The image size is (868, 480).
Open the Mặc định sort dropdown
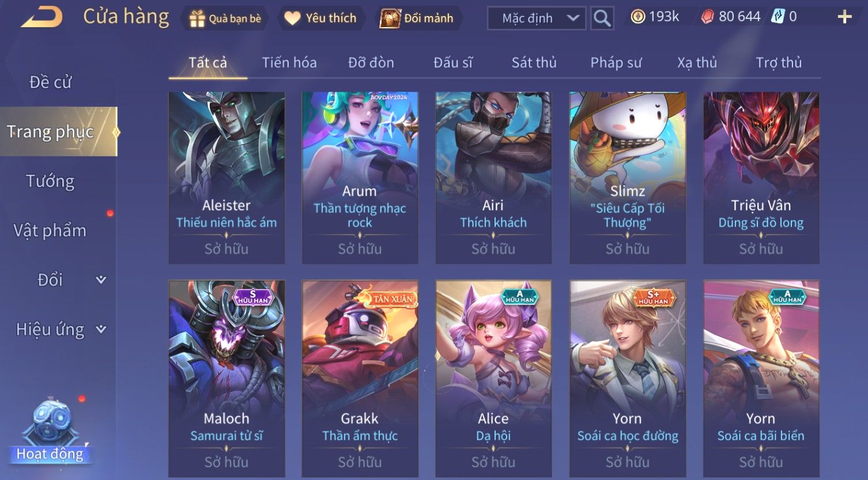coord(537,18)
